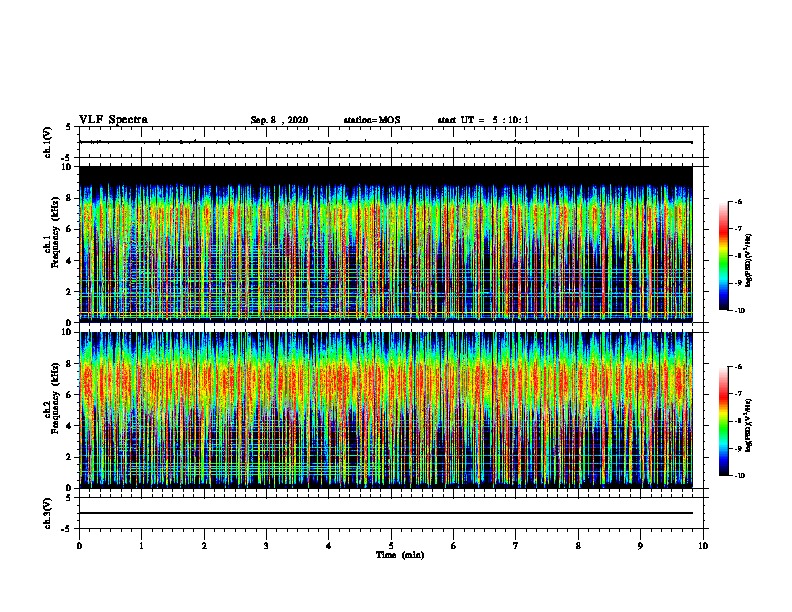Click inside the ch.2 spectrogram panel

pyautogui.click(x=386, y=410)
